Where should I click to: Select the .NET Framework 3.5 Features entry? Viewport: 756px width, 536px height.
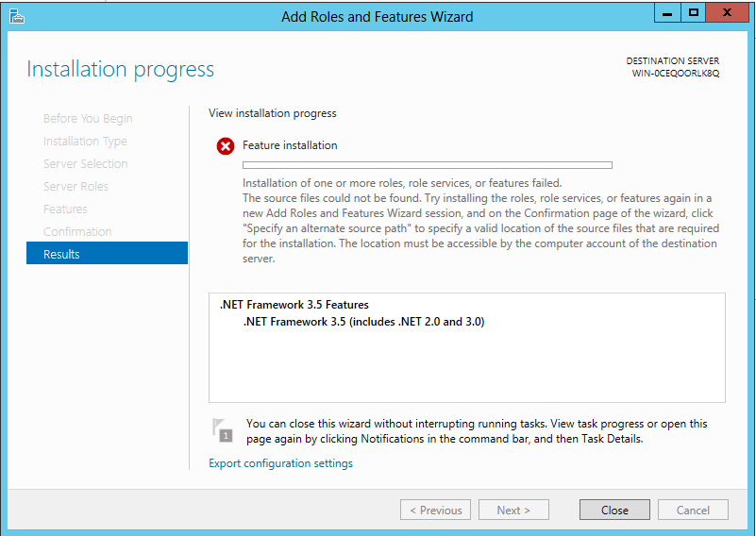click(294, 305)
